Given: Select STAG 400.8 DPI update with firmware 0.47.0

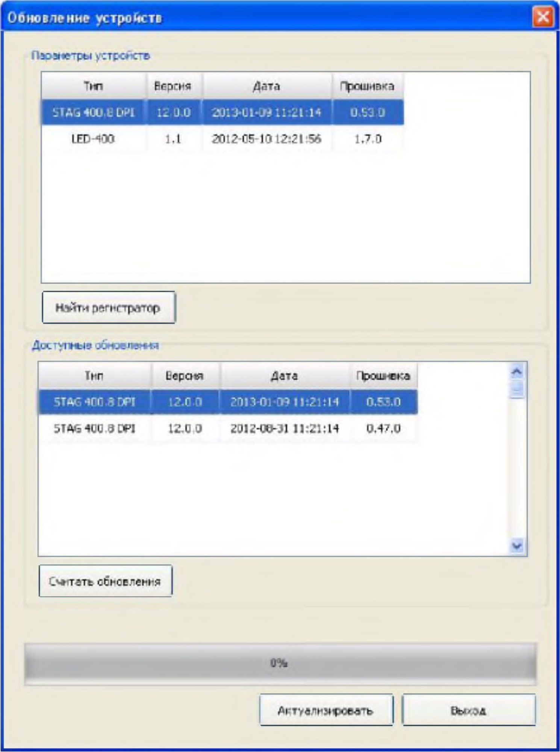Looking at the screenshot, I should tap(228, 428).
